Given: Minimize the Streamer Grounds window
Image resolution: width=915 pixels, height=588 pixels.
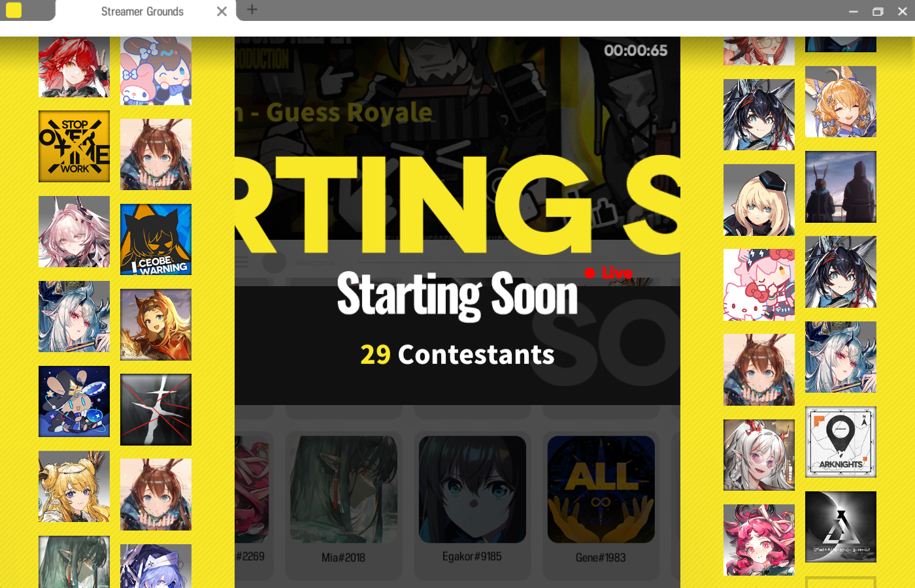Looking at the screenshot, I should [x=854, y=11].
